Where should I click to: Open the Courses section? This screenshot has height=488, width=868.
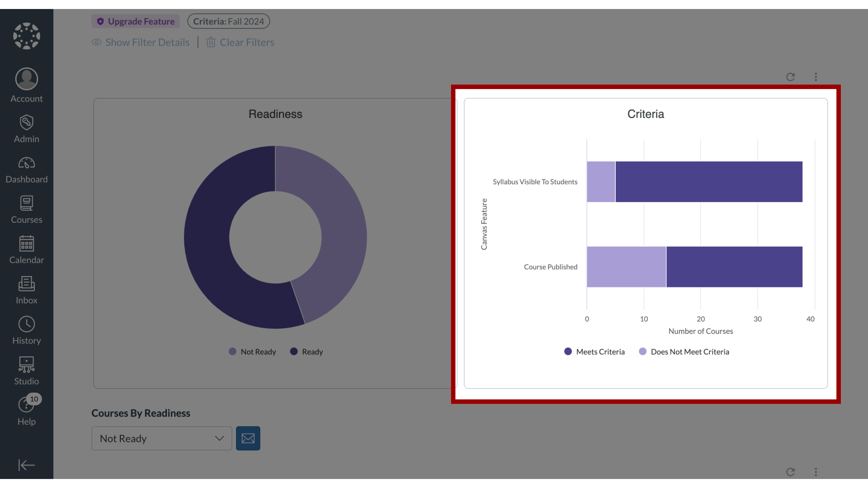(26, 209)
